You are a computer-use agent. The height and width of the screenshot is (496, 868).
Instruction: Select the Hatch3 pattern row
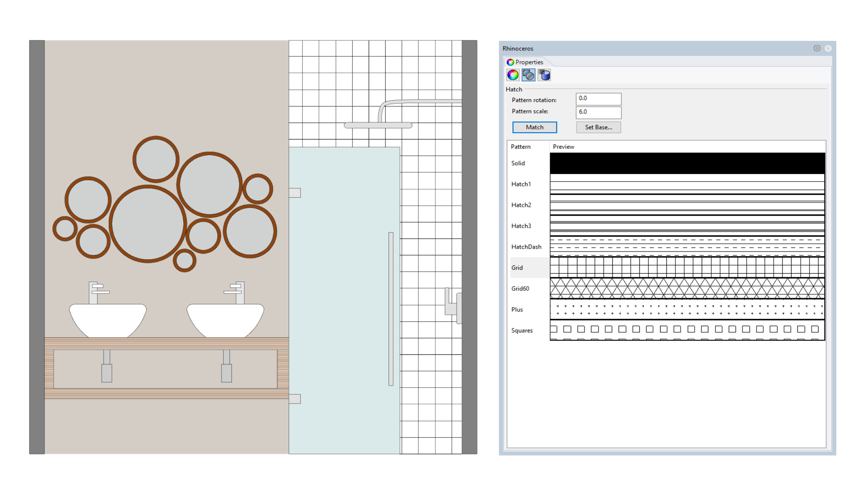[x=521, y=226]
